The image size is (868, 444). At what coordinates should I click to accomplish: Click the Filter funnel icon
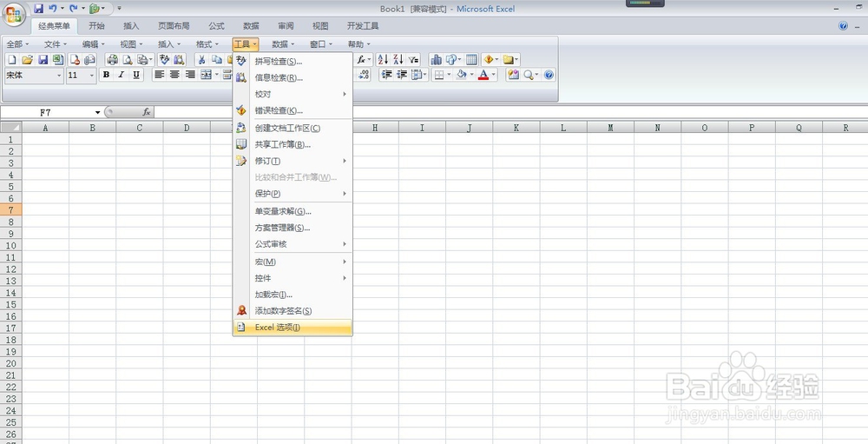point(413,60)
